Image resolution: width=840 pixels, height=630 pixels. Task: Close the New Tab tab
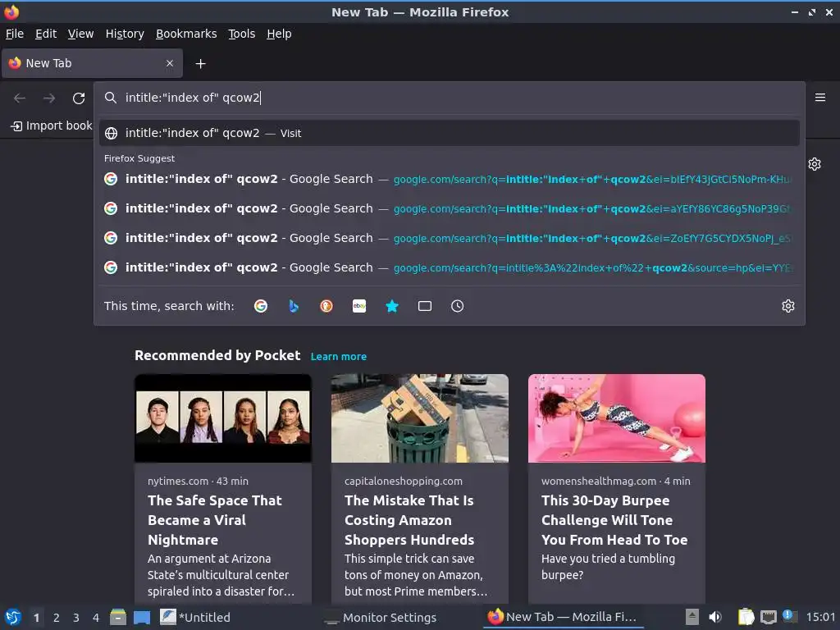[170, 63]
